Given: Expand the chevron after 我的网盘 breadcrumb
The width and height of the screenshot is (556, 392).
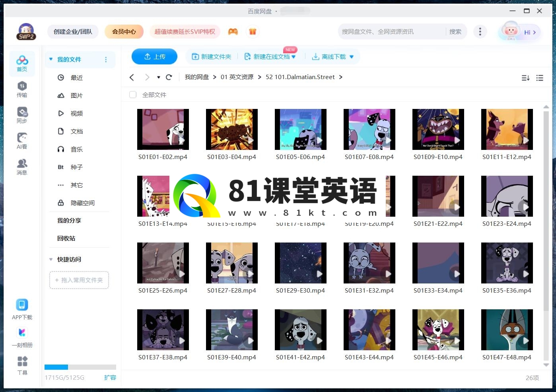Looking at the screenshot, I should pyautogui.click(x=215, y=77).
